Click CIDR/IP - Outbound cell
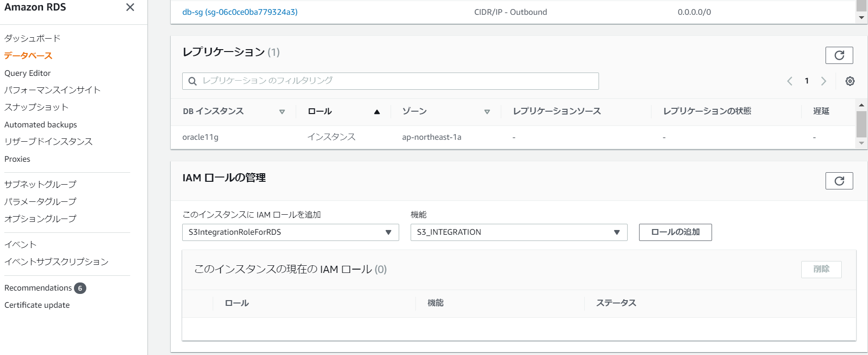The height and width of the screenshot is (355, 868). tap(510, 12)
